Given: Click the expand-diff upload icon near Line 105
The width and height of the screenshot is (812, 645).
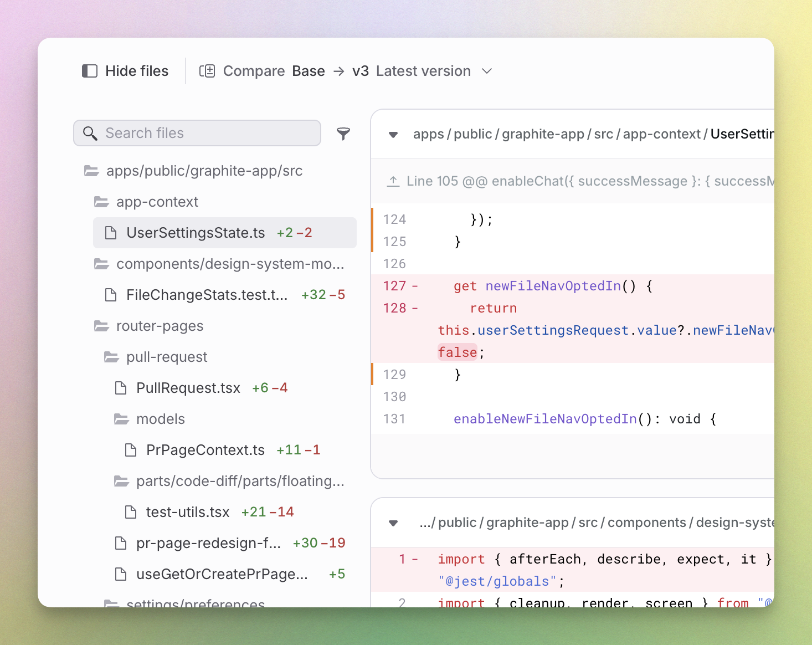Looking at the screenshot, I should (x=394, y=181).
